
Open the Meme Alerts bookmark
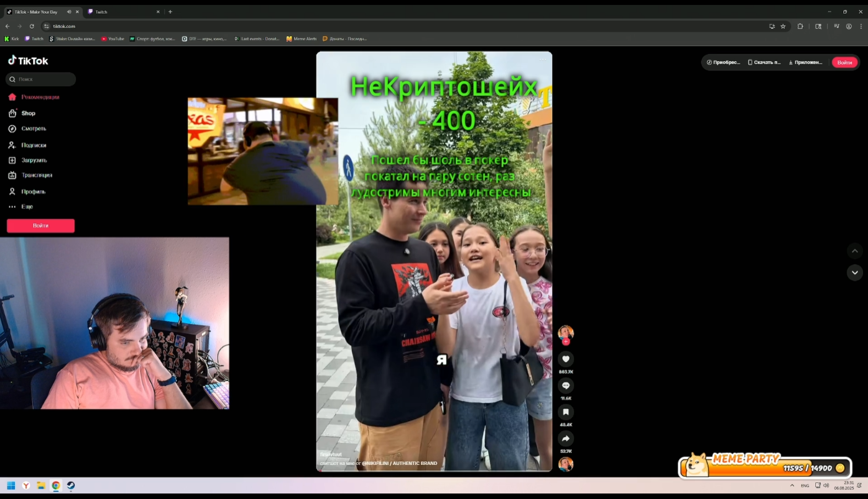point(302,39)
